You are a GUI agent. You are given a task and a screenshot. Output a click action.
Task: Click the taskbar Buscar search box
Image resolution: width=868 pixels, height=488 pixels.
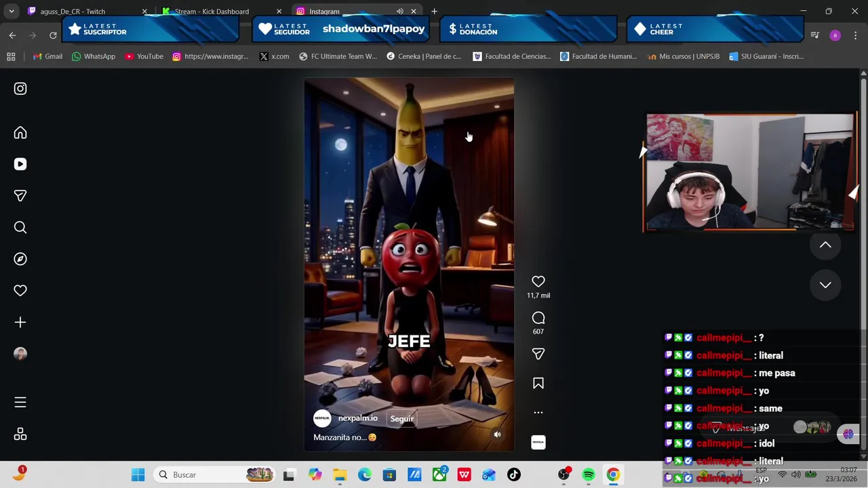point(215,475)
